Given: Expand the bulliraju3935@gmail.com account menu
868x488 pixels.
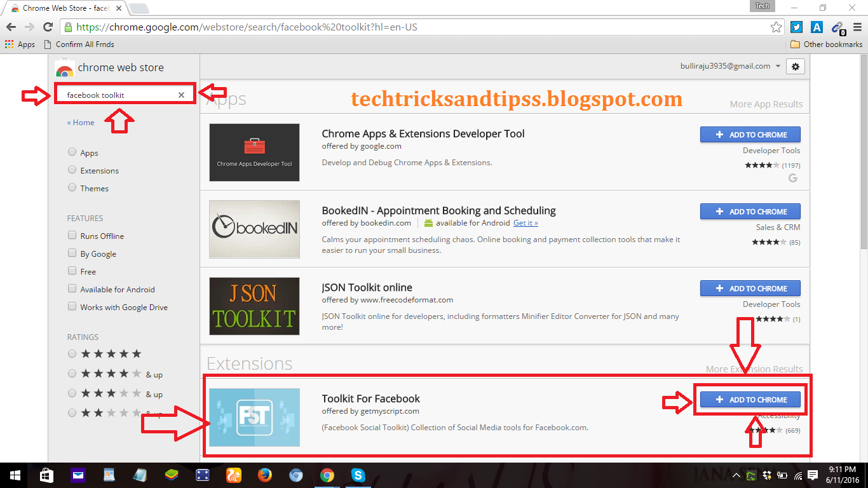Looking at the screenshot, I should click(731, 66).
